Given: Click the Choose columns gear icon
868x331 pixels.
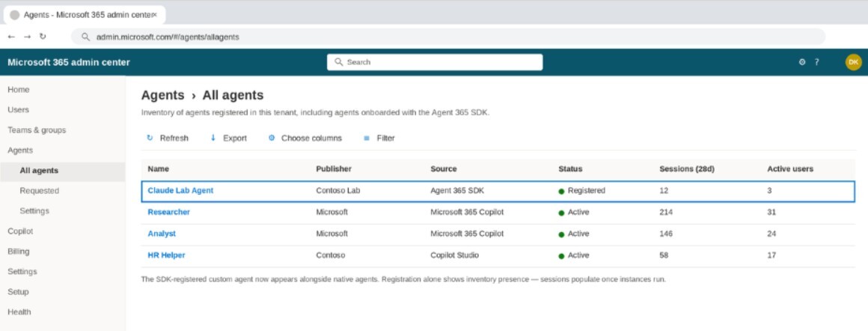Looking at the screenshot, I should [x=271, y=138].
